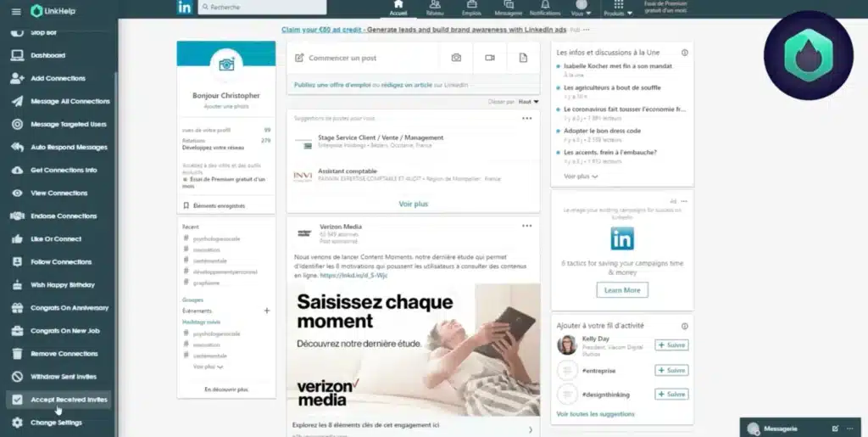The height and width of the screenshot is (437, 868).
Task: Open Auto Respond Messages
Action: point(69,148)
